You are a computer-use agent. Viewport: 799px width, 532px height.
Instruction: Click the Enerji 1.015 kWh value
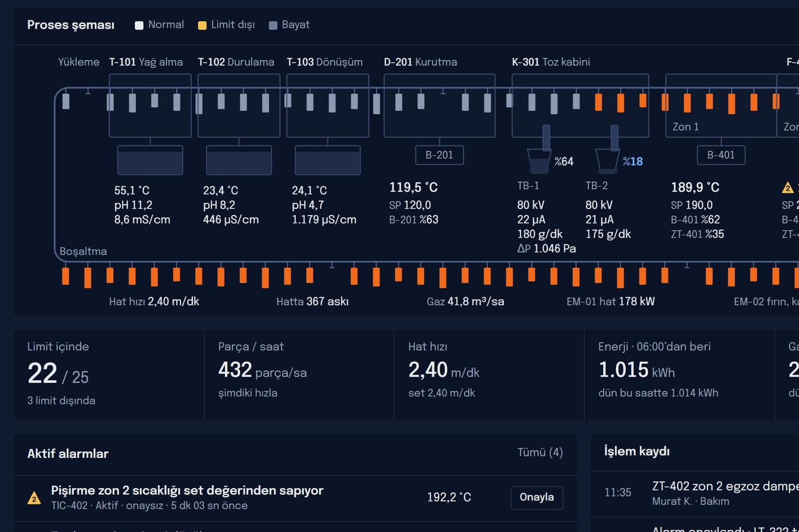(636, 371)
